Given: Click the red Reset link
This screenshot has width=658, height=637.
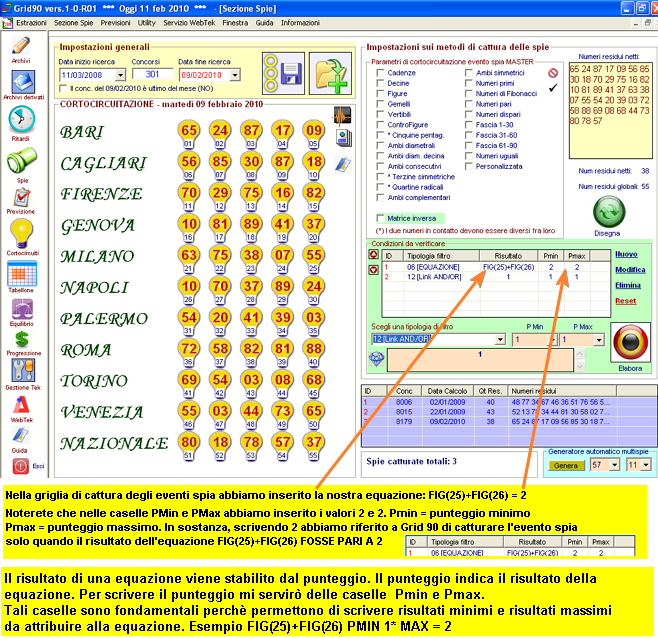Looking at the screenshot, I should [626, 301].
